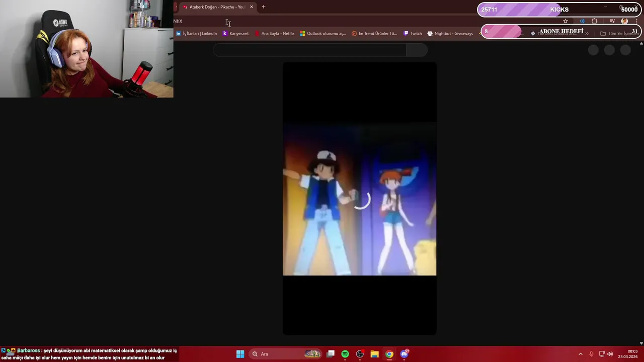Open Ana Sayfa - Netflix bookmark

point(274,34)
